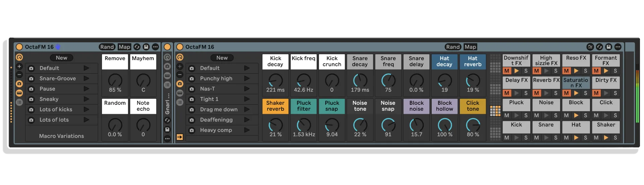Click the hot-swap arrows icon in right OctaFM 16 header
The image size is (644, 185).
(x=600, y=47)
